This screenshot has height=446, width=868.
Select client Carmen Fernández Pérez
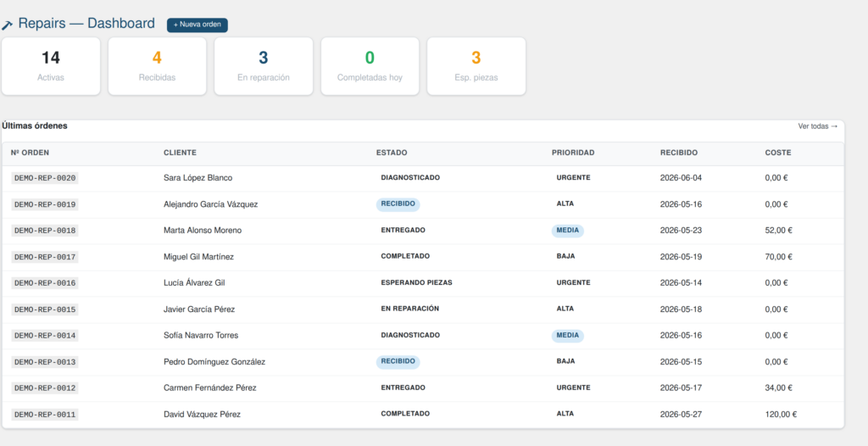coord(210,388)
